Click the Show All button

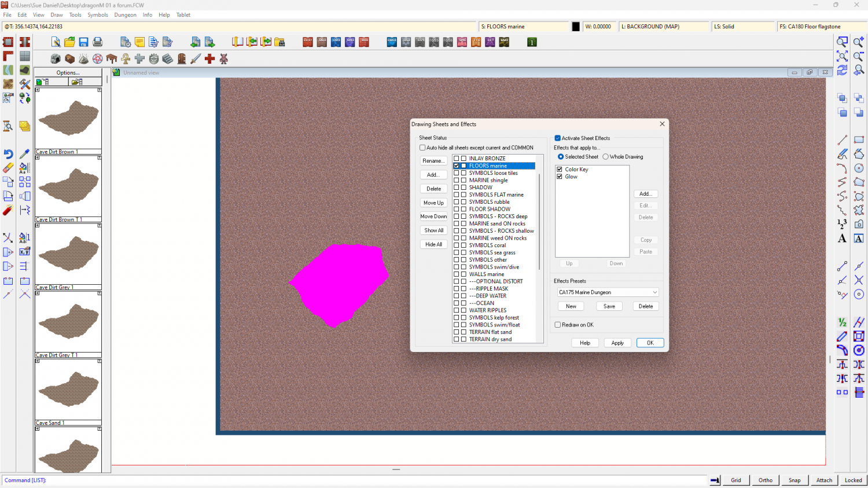pyautogui.click(x=433, y=230)
